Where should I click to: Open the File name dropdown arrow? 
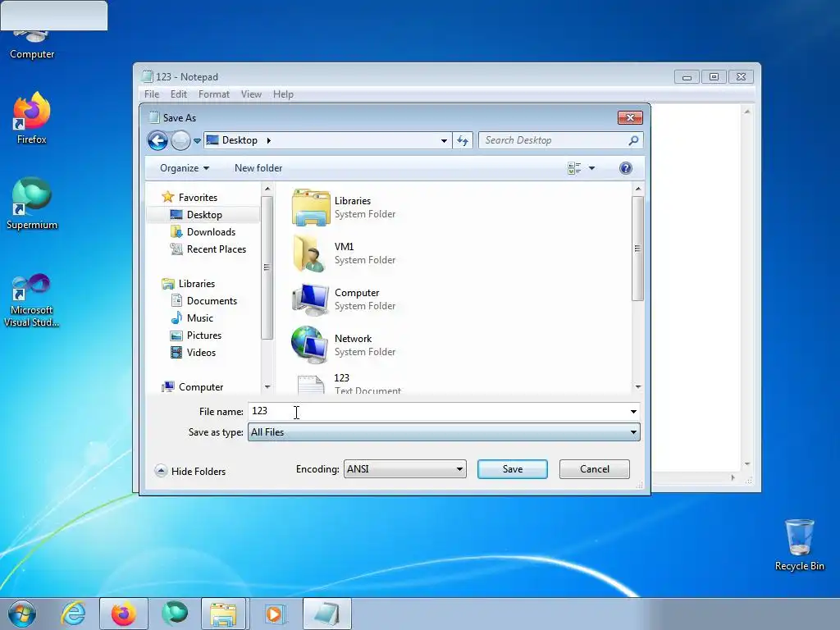(x=633, y=412)
